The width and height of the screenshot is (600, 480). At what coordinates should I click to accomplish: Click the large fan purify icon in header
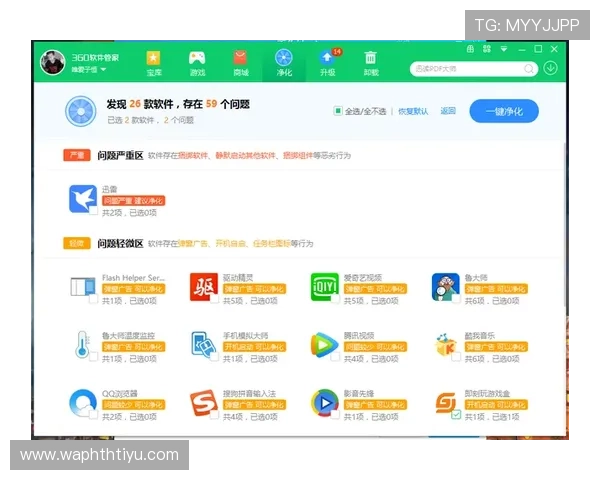[80, 111]
